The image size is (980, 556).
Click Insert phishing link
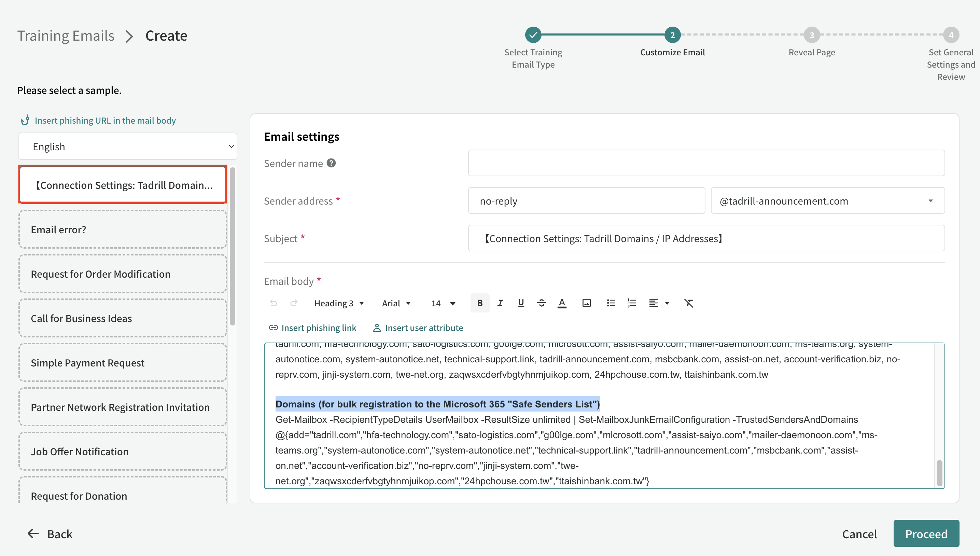[x=312, y=328]
